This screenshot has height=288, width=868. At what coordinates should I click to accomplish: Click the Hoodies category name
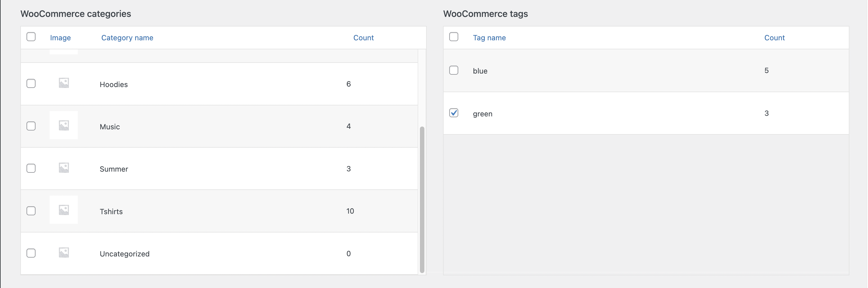click(114, 85)
